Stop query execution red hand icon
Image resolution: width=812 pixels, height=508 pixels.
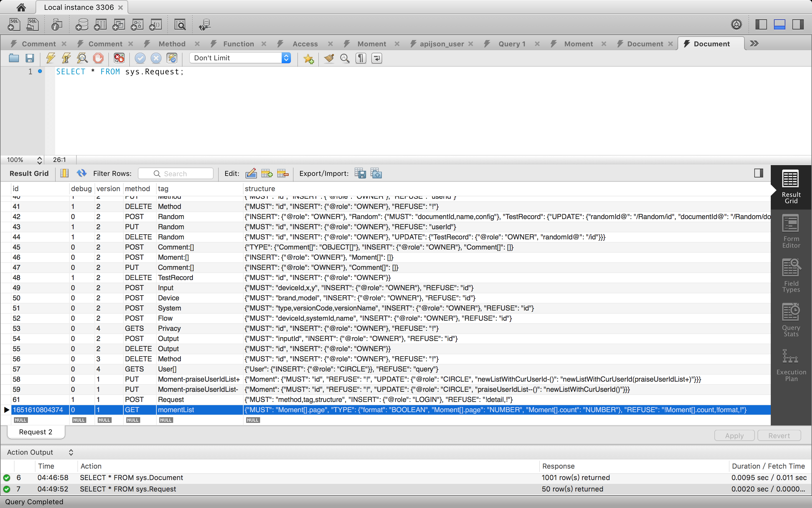[x=98, y=58]
